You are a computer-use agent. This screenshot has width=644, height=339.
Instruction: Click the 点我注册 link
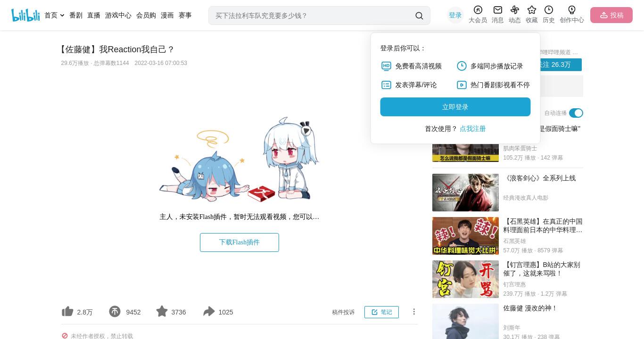click(x=473, y=129)
